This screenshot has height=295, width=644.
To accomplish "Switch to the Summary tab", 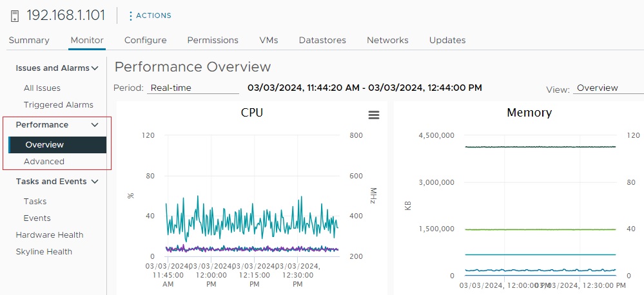I will (x=29, y=40).
